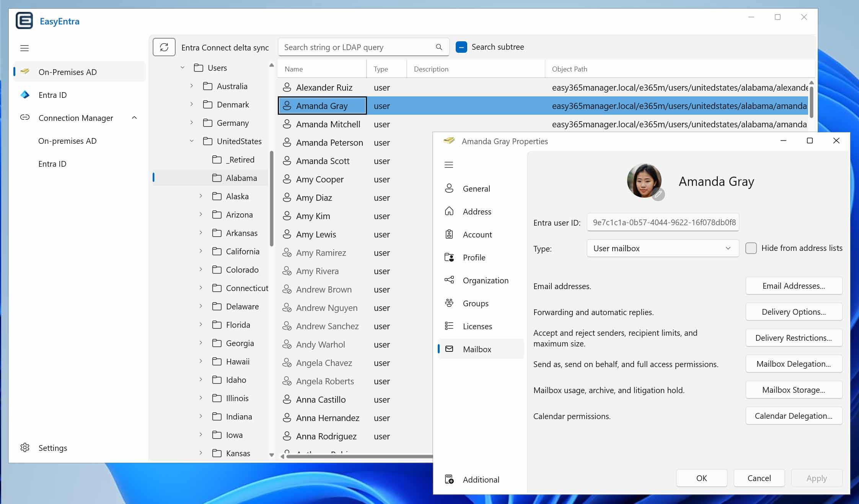Open Mailbox Delegation

794,364
